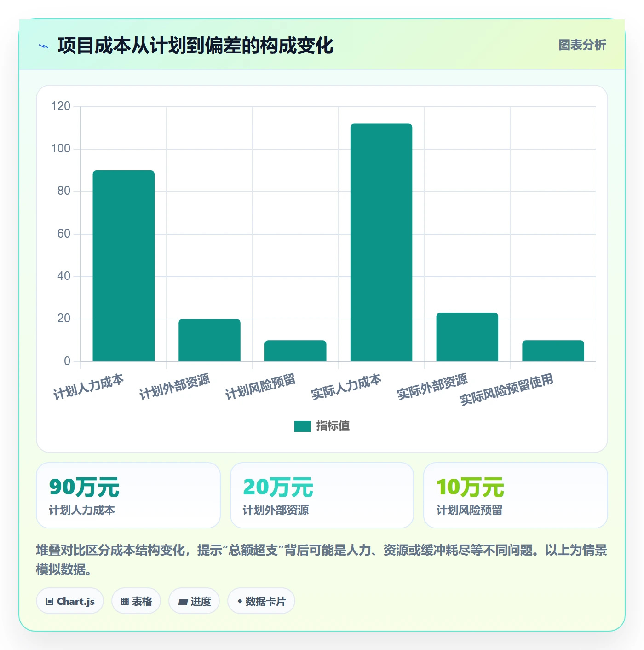This screenshot has height=650, width=644.
Task: Click the 实际外部资源 bar in the chart
Action: point(467,337)
